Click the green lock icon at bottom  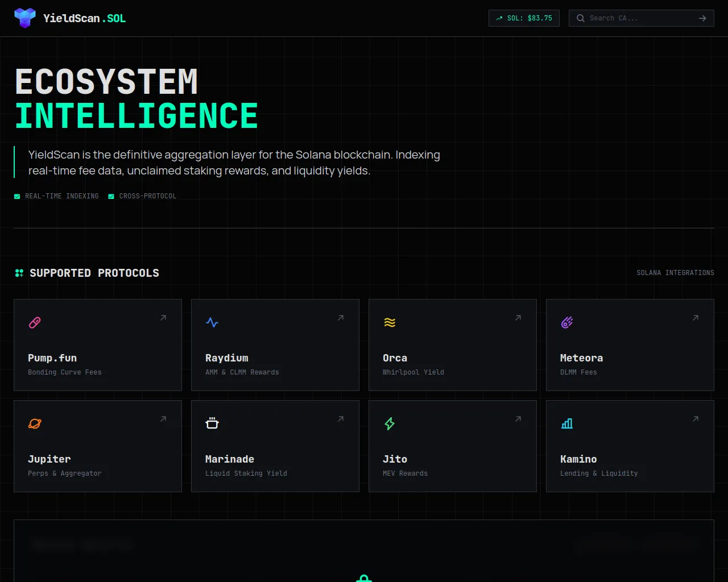(364, 578)
